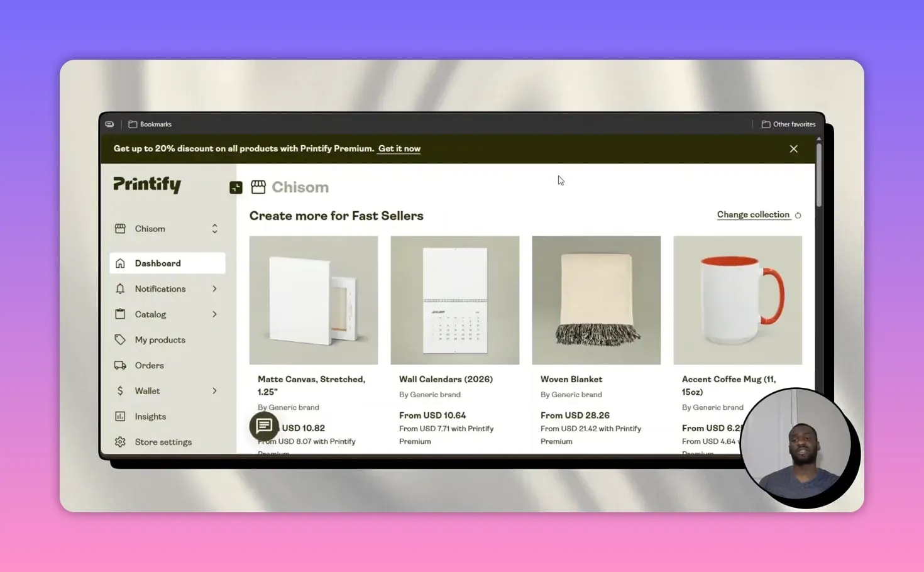Click the Store settings gear icon
This screenshot has height=572, width=924.
[x=120, y=442]
